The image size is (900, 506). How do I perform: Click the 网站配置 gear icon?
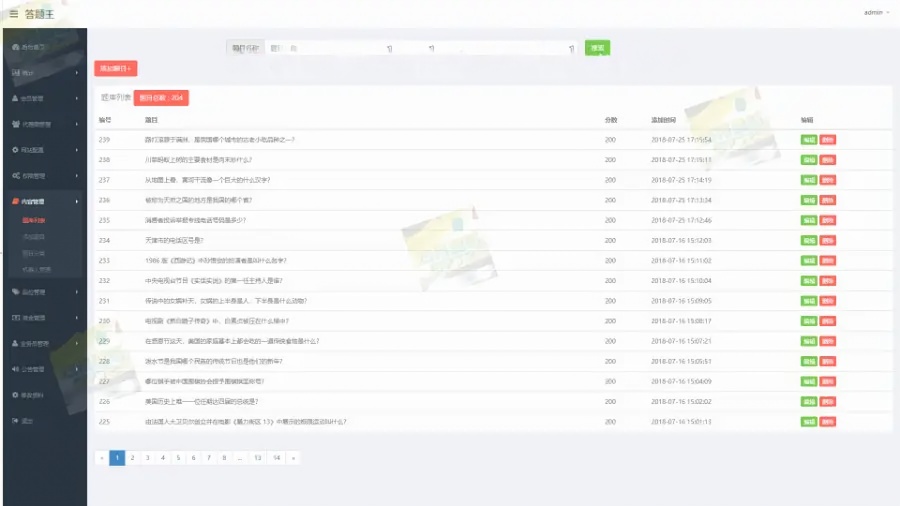pyautogui.click(x=15, y=150)
